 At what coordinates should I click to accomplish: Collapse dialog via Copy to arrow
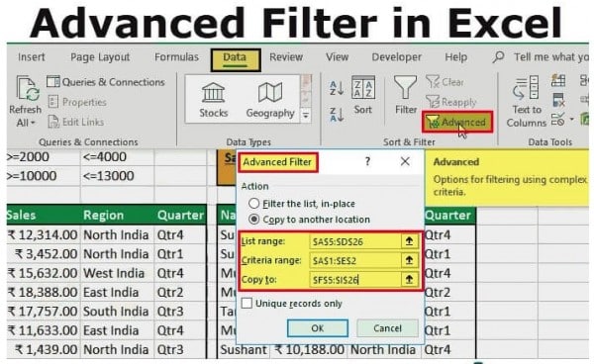[409, 279]
